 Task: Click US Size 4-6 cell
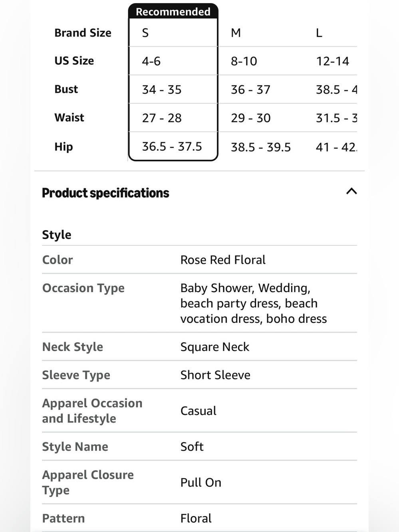coord(151,61)
